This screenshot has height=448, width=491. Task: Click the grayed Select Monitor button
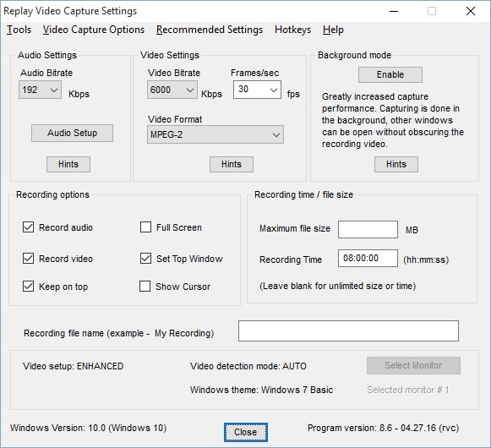click(x=413, y=365)
